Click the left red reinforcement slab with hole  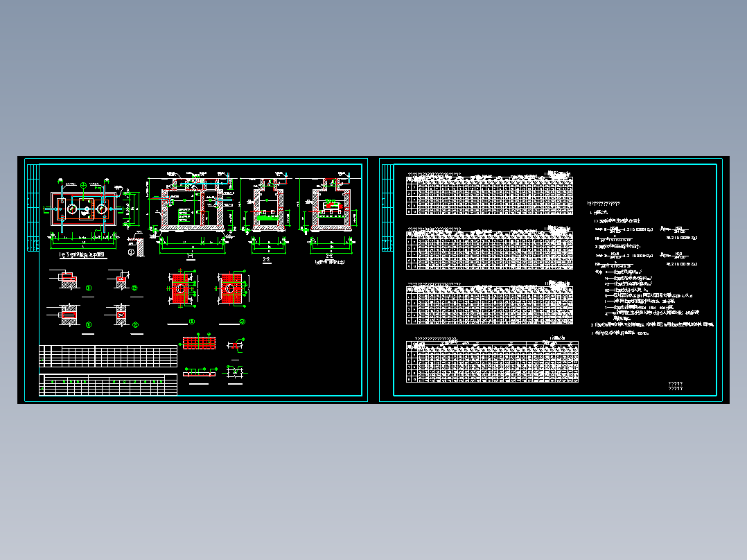pos(181,288)
